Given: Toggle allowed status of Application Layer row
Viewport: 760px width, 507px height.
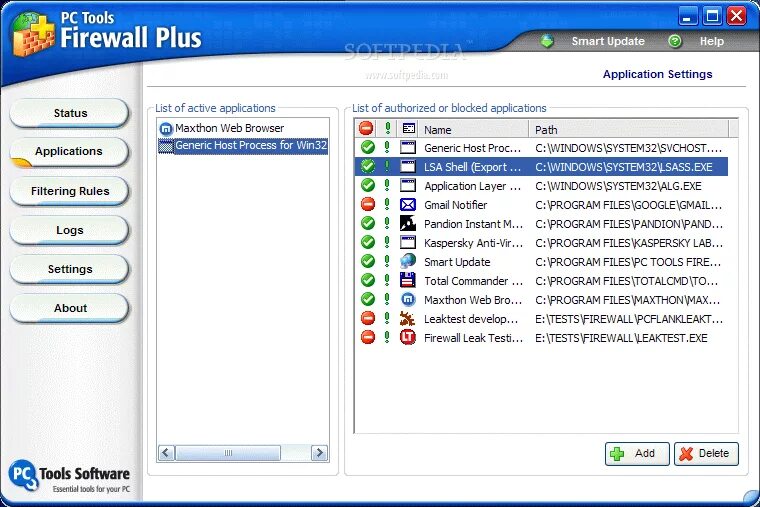Looking at the screenshot, I should point(368,185).
